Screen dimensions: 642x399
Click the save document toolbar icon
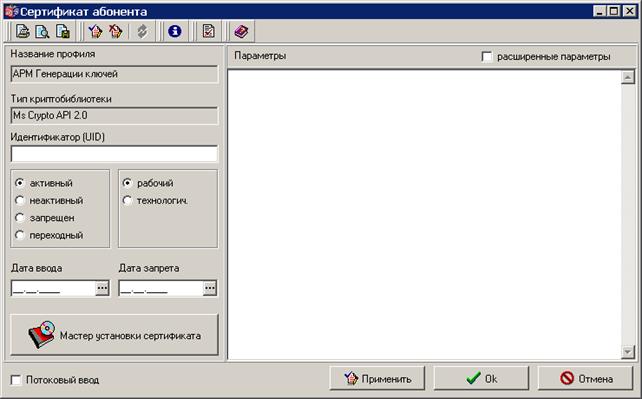coord(63,32)
